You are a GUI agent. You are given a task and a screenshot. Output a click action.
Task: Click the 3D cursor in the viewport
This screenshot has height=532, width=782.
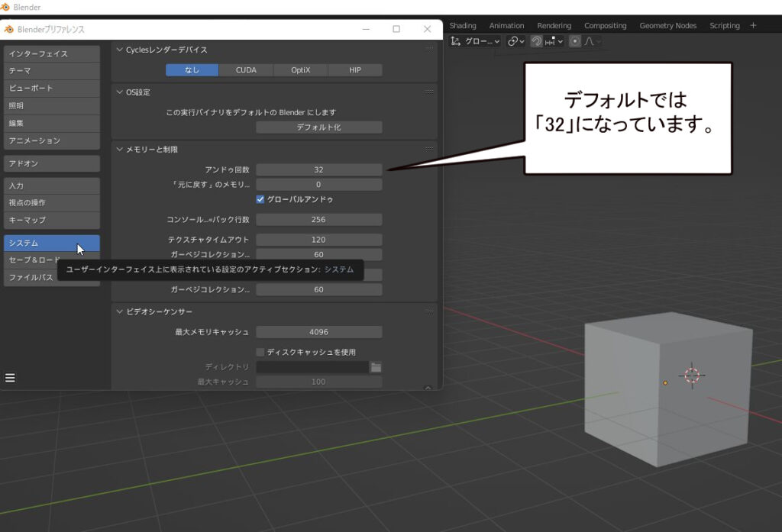click(x=692, y=376)
